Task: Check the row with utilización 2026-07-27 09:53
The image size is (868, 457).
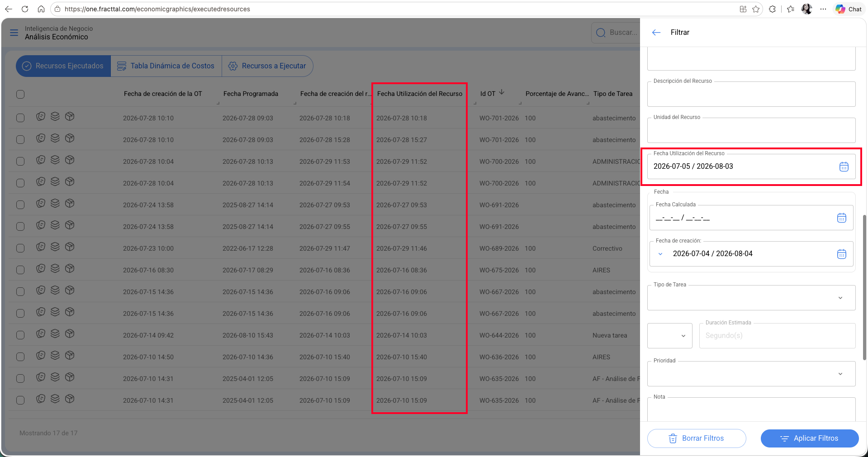Action: click(20, 205)
